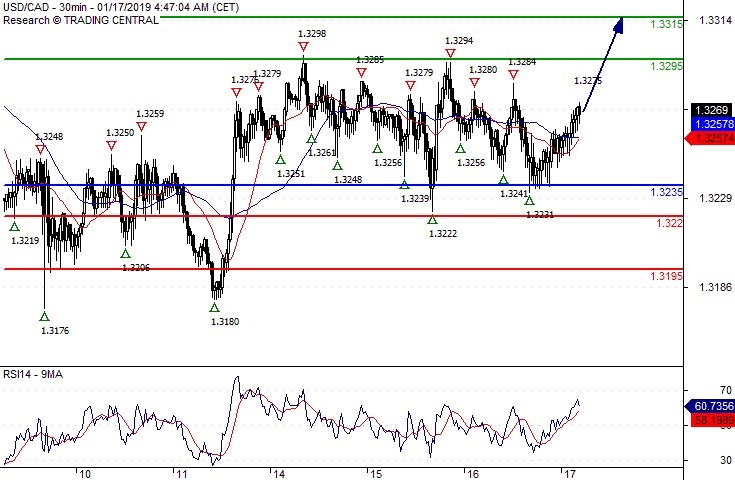Click the 1.3241 price label

514,193
